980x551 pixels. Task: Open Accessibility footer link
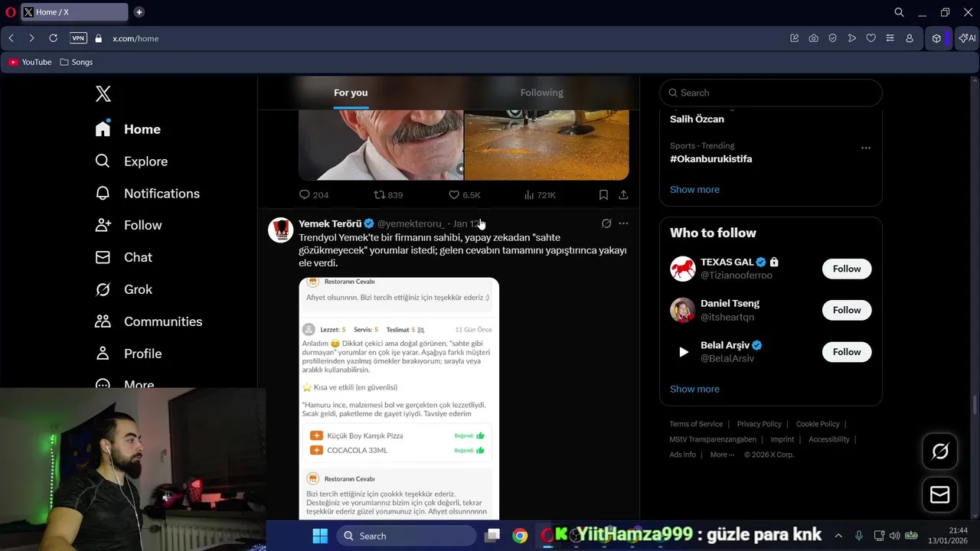click(x=828, y=439)
